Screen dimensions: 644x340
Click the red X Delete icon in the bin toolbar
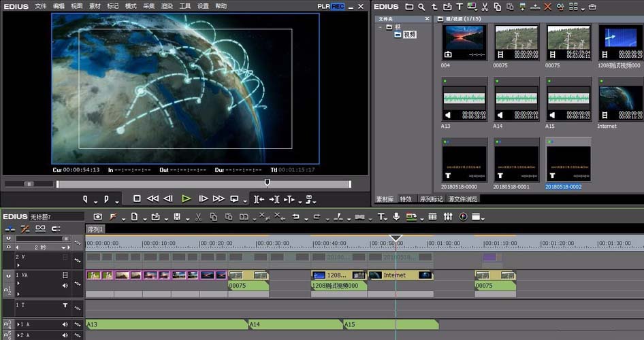(x=547, y=7)
